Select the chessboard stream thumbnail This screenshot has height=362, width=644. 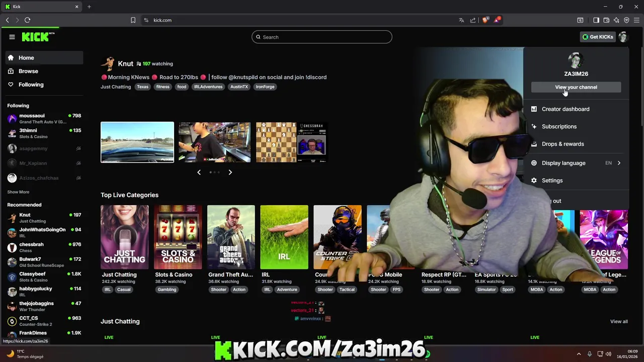tap(292, 142)
